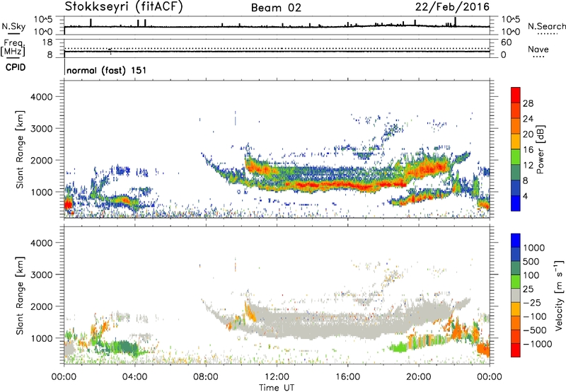This screenshot has width=566, height=392.
Task: Pick the bottom blue power colorbar segment
Action: point(516,204)
